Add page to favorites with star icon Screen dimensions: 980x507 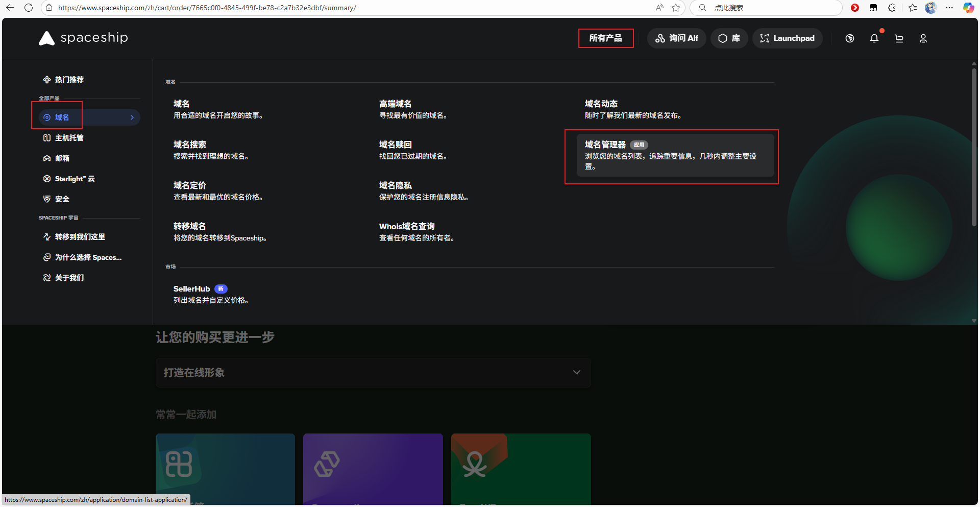click(676, 8)
